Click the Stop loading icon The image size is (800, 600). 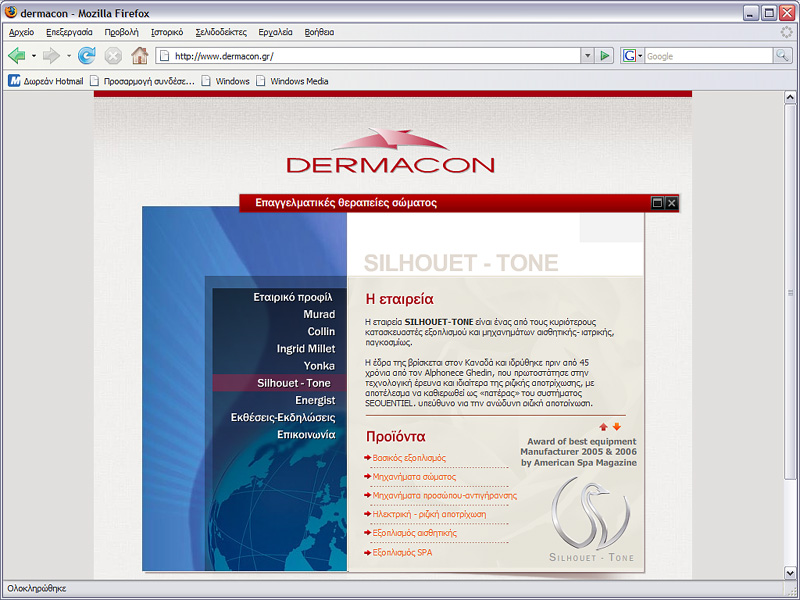coord(113,56)
